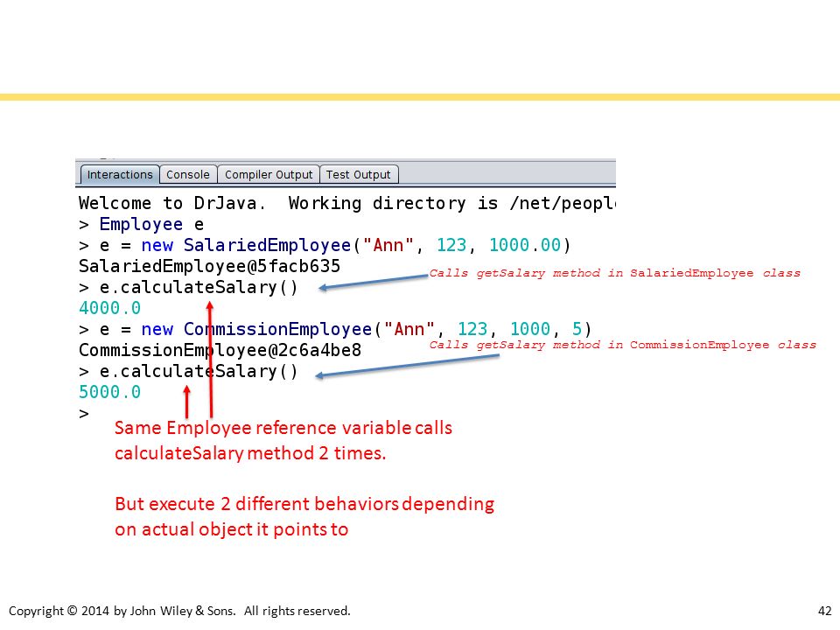
Task: Click the note about SalariedEmployee getSalary method
Action: (614, 273)
